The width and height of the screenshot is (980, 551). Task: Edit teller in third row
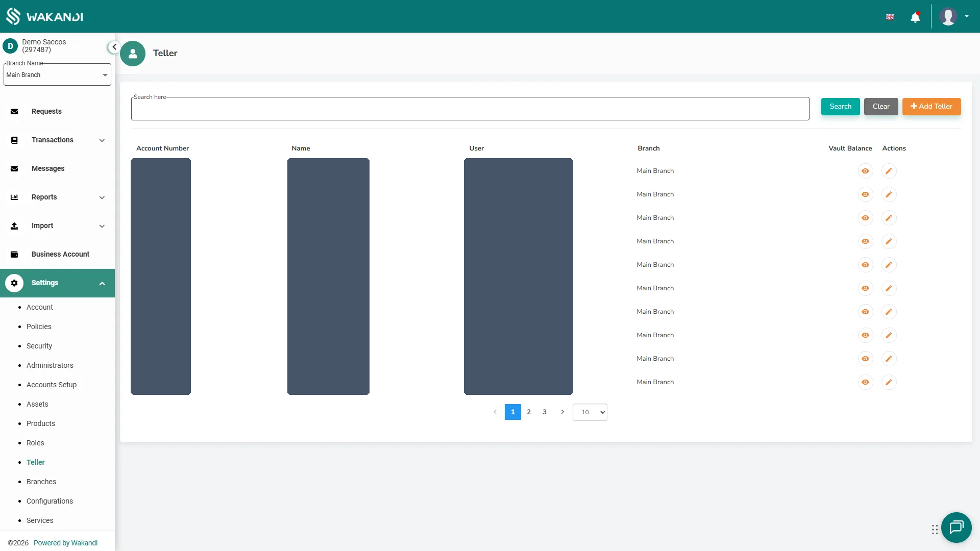889,218
